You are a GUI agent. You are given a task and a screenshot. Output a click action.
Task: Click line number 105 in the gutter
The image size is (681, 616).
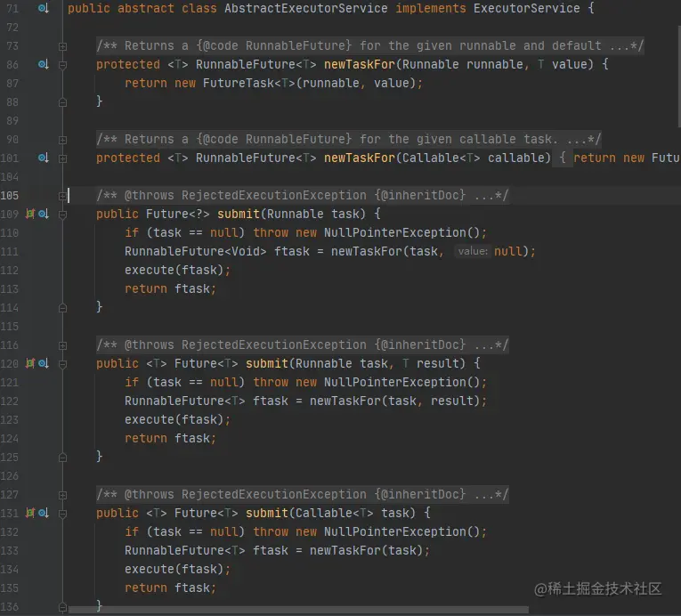(10, 196)
